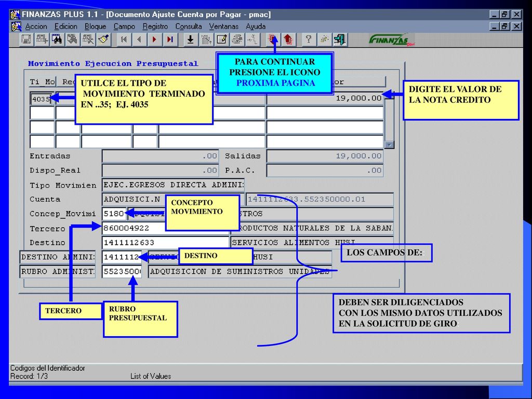Go to first record with toolbar arrow

tap(124, 39)
